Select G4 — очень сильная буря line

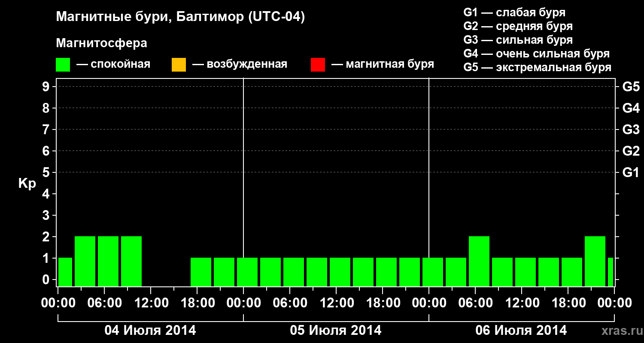tap(537, 54)
